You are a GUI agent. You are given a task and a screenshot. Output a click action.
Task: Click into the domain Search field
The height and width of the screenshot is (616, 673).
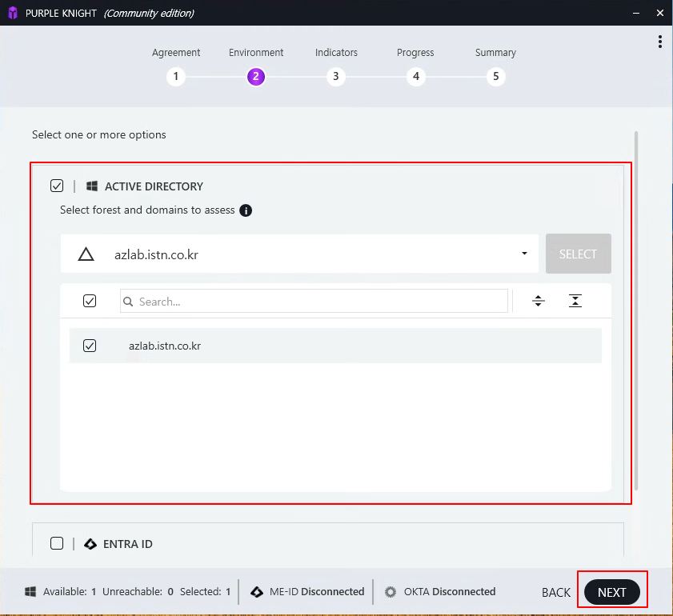click(314, 301)
